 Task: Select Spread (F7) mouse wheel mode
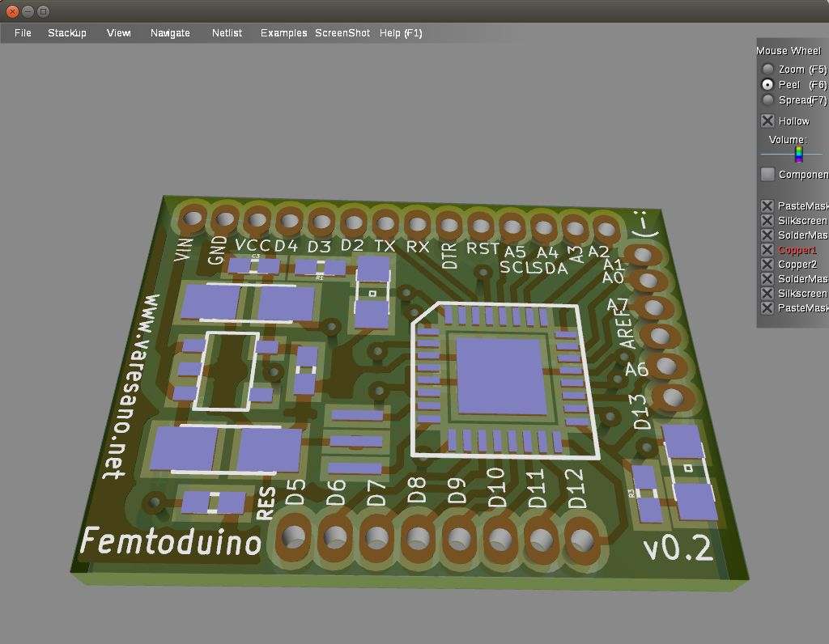tap(767, 100)
